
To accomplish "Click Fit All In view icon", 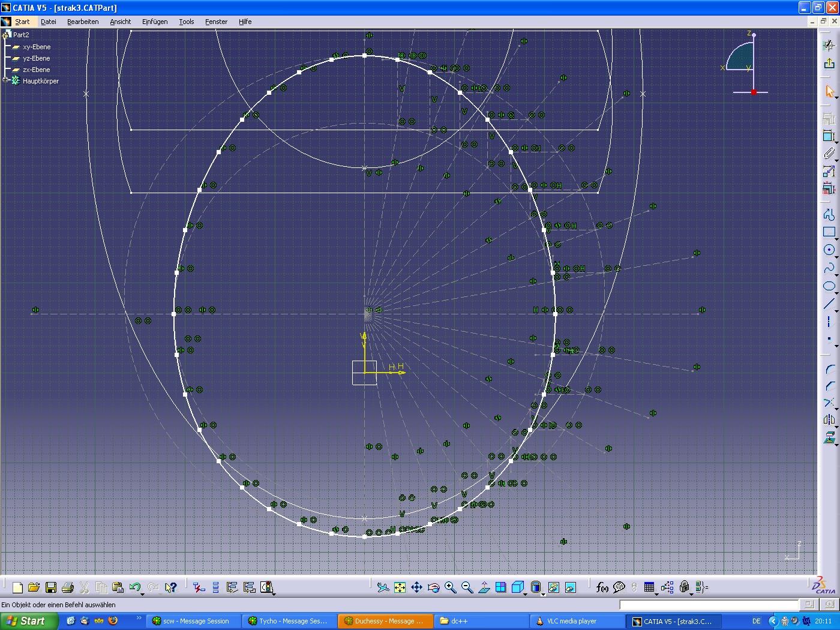I will [400, 587].
